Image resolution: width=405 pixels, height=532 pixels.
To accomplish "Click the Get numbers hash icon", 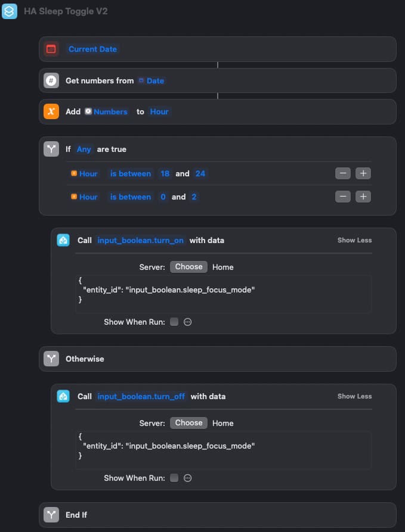I will [51, 81].
